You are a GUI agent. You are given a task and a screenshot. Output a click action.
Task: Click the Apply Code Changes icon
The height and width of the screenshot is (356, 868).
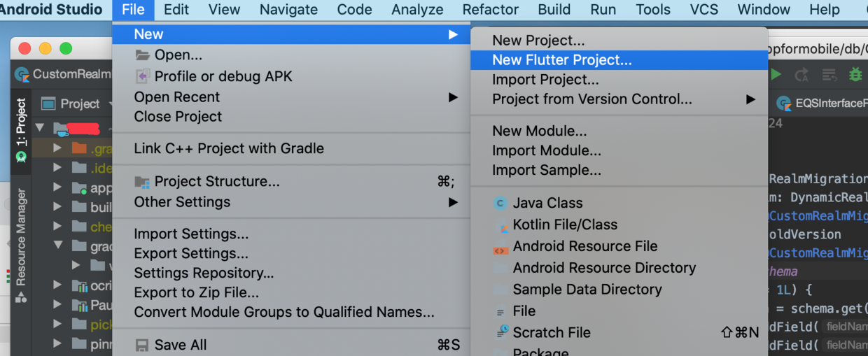point(829,74)
